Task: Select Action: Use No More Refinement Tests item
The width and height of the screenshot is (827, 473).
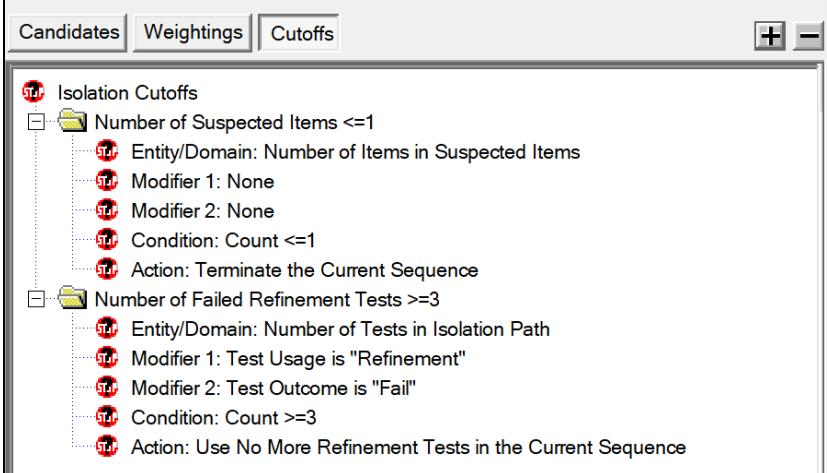Action: pyautogui.click(x=409, y=447)
